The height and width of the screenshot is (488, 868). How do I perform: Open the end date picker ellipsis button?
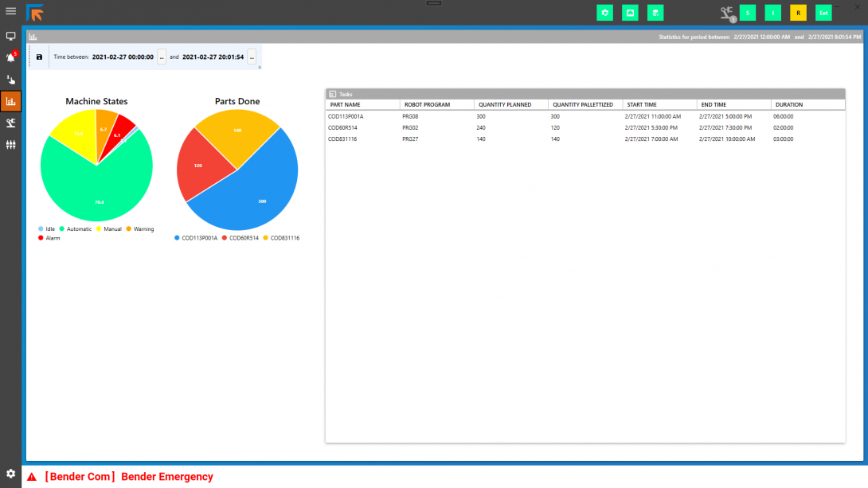point(252,57)
